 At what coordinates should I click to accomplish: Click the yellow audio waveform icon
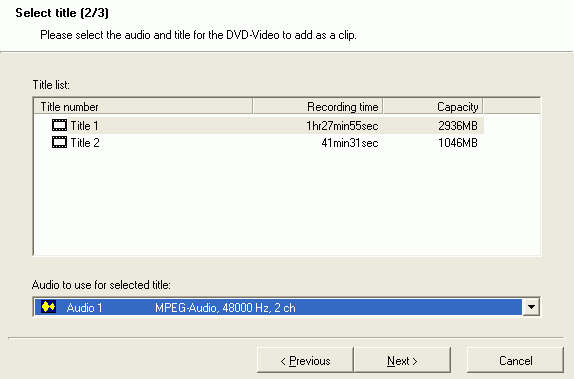point(49,306)
